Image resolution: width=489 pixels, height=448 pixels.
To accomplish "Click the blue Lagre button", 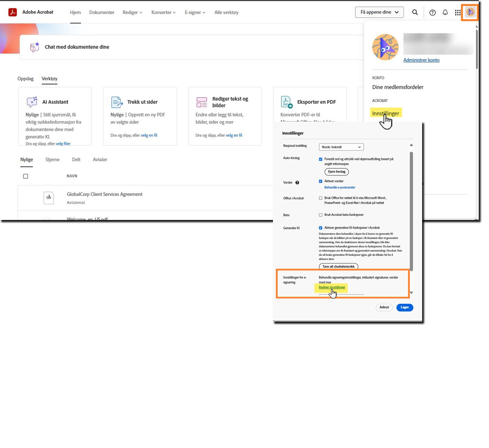I will [x=405, y=307].
